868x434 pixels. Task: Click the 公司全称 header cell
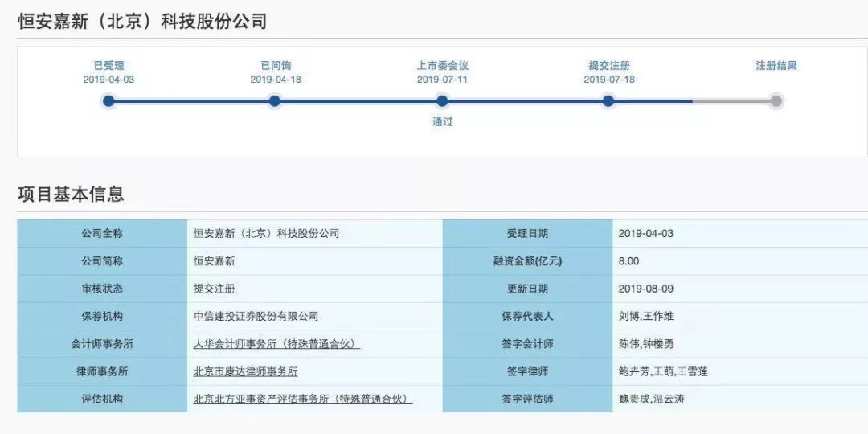(102, 233)
